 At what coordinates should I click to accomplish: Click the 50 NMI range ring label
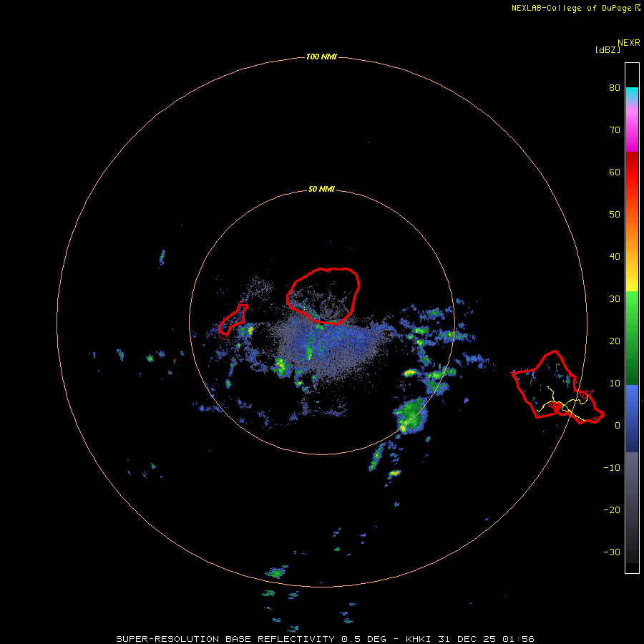coord(321,190)
